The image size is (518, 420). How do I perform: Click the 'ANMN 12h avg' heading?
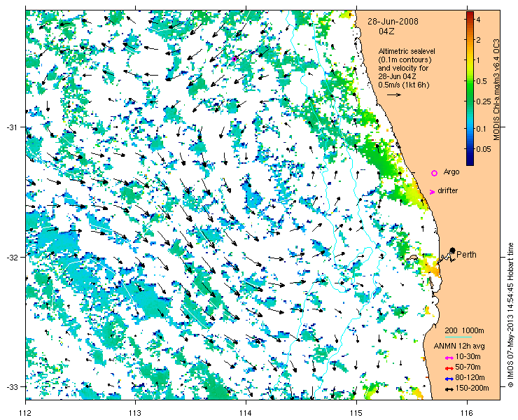tap(459, 346)
